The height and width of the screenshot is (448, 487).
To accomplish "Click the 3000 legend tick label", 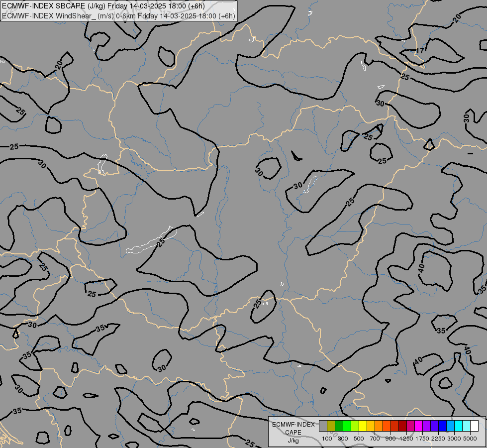I will pyautogui.click(x=454, y=439).
